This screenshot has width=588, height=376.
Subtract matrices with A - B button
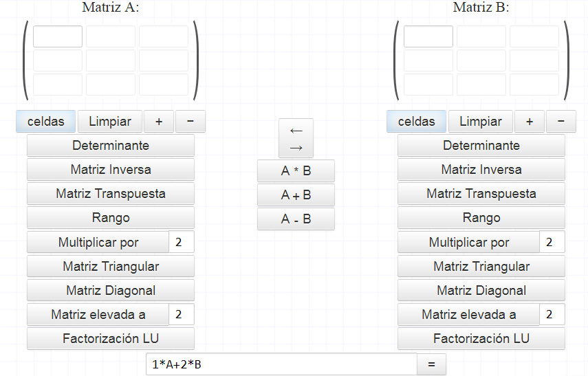[296, 219]
